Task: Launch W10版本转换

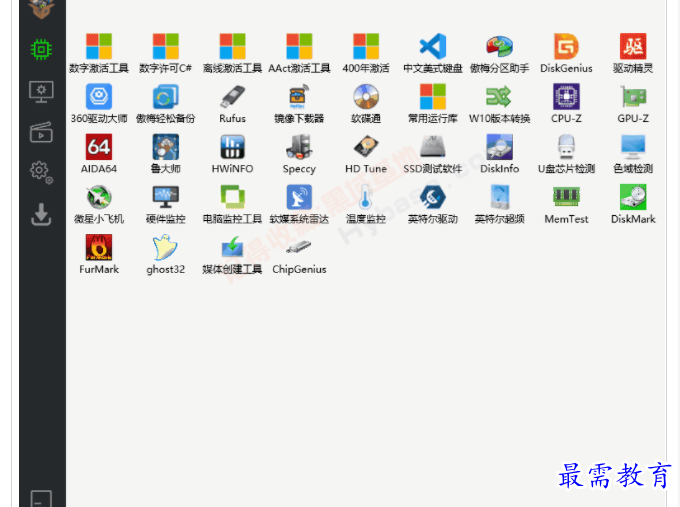Action: (500, 103)
